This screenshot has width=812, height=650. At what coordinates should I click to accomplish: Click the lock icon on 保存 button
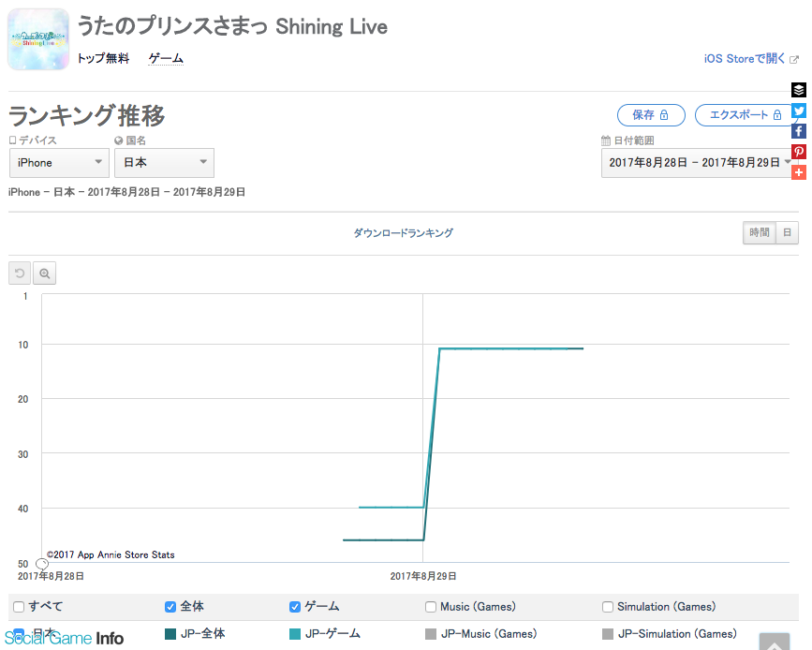pos(664,115)
